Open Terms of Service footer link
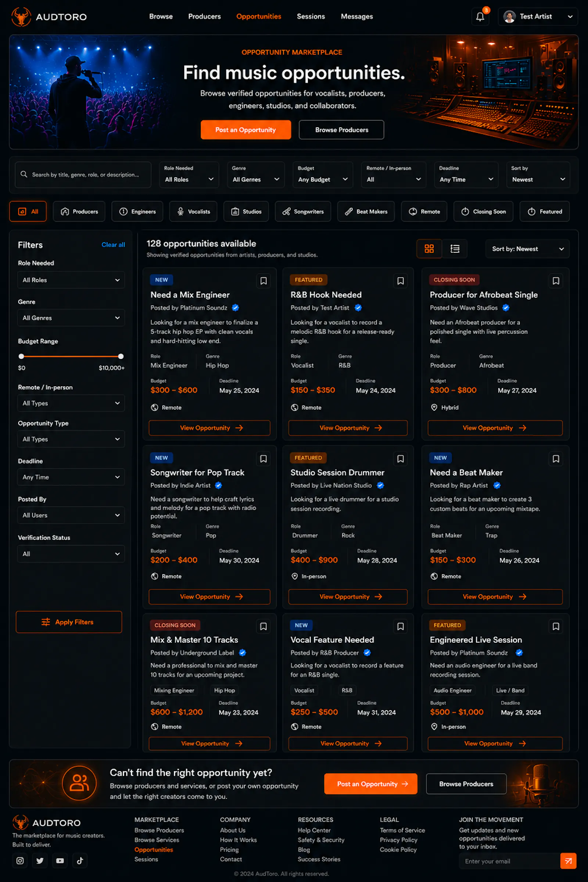 pos(402,830)
